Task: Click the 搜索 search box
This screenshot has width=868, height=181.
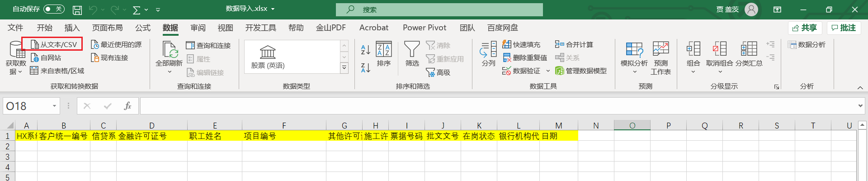Action: pos(439,10)
